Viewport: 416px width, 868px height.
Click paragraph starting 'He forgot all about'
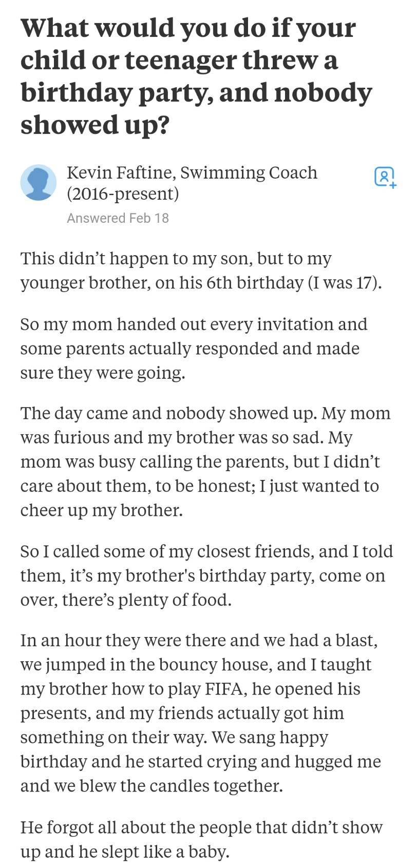201,839
